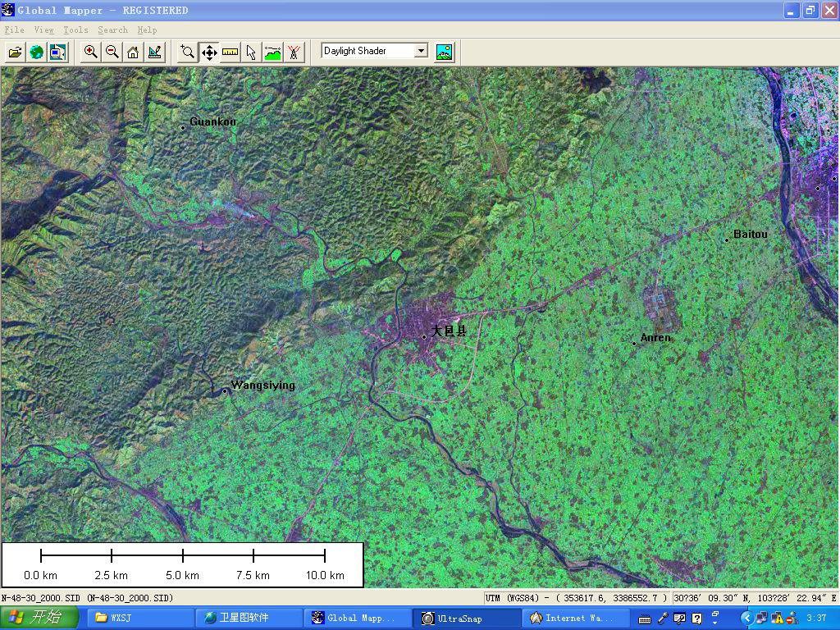Click the Open Data File folder icon
The image size is (840, 630).
pyautogui.click(x=15, y=52)
